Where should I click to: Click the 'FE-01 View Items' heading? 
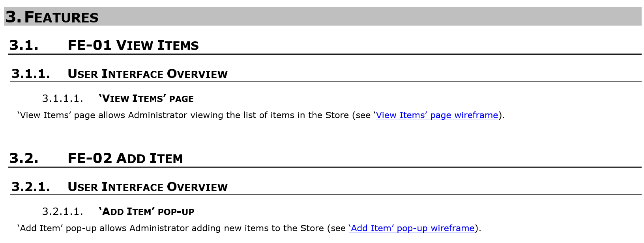[x=133, y=45]
